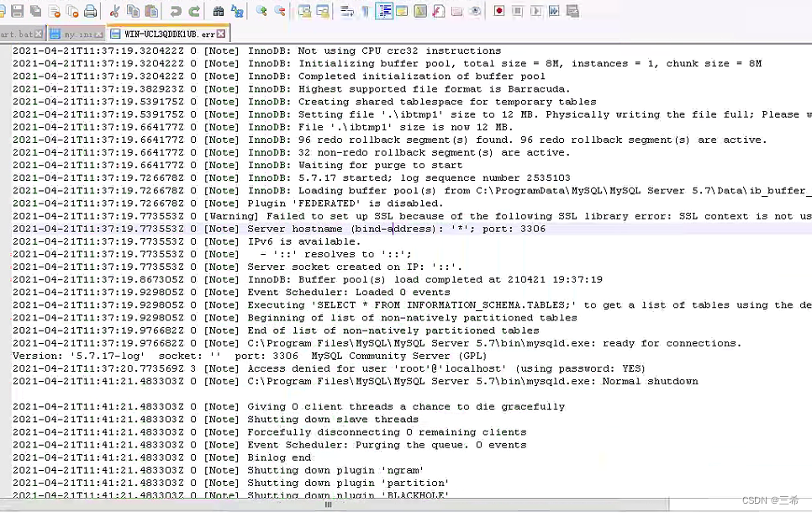Screen dimensions: 812x513
Task: Toggle show all characters pilcrow icon
Action: (x=365, y=11)
